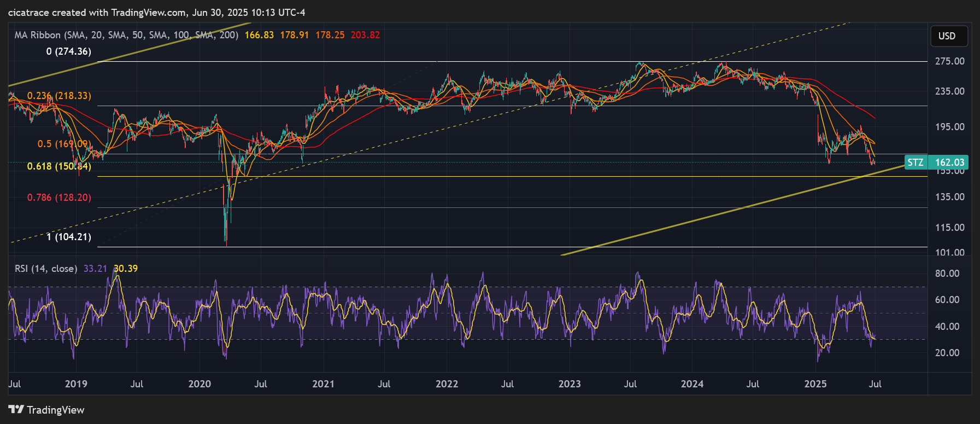980x424 pixels.
Task: Click the USD currency button
Action: coord(949,36)
